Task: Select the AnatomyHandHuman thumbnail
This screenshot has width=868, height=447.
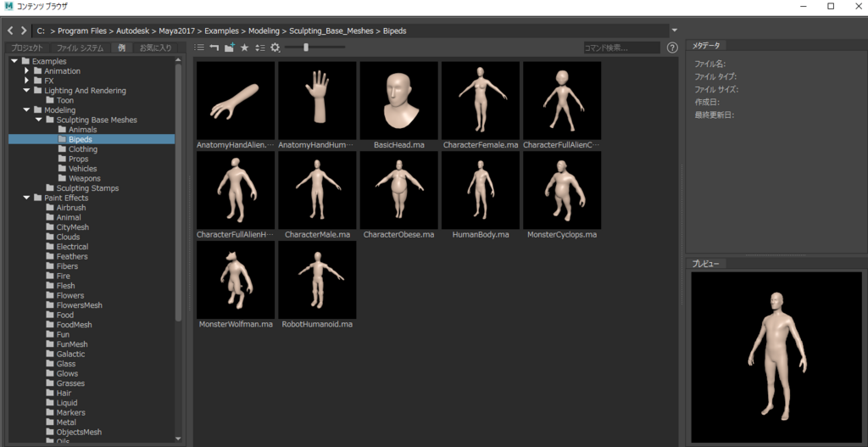Action: [317, 100]
